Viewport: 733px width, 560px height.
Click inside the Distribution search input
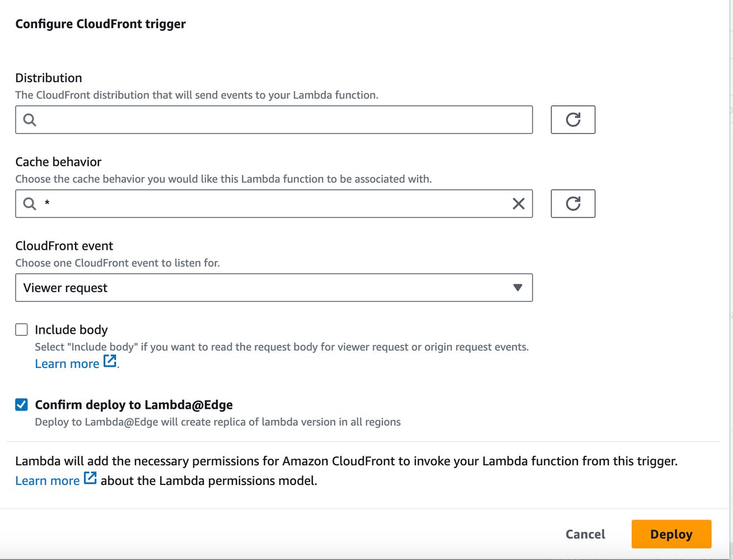point(224,119)
